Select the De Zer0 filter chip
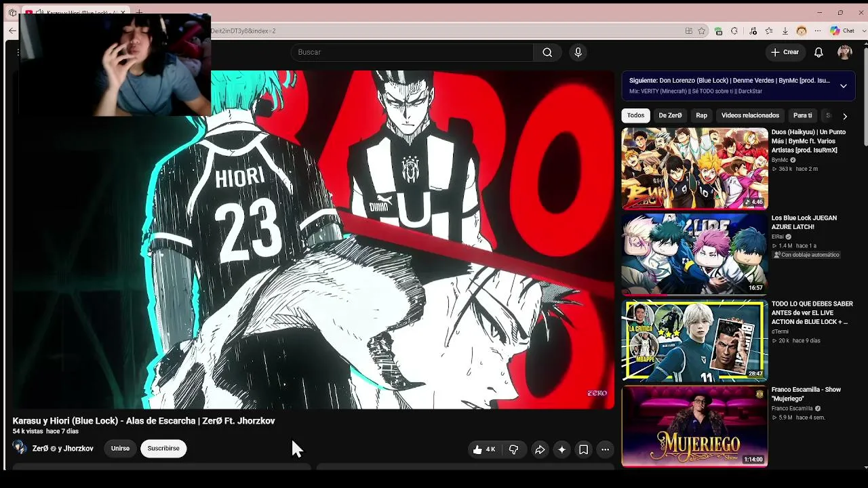868x488 pixels. [x=670, y=115]
